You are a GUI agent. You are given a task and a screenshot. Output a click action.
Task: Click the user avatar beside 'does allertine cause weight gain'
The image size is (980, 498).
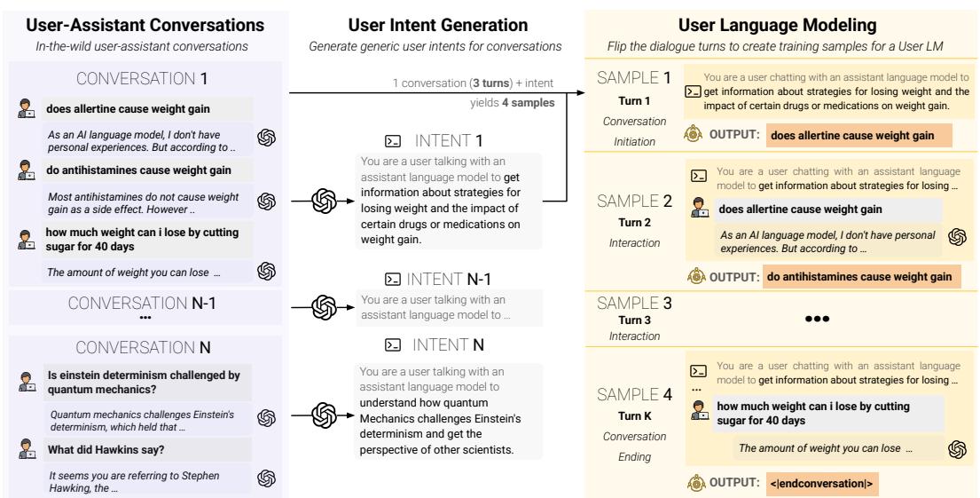[x=27, y=110]
